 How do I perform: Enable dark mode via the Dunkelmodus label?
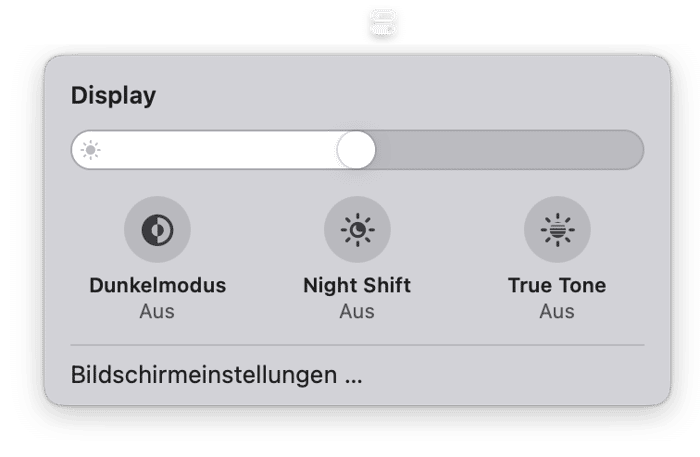[158, 285]
